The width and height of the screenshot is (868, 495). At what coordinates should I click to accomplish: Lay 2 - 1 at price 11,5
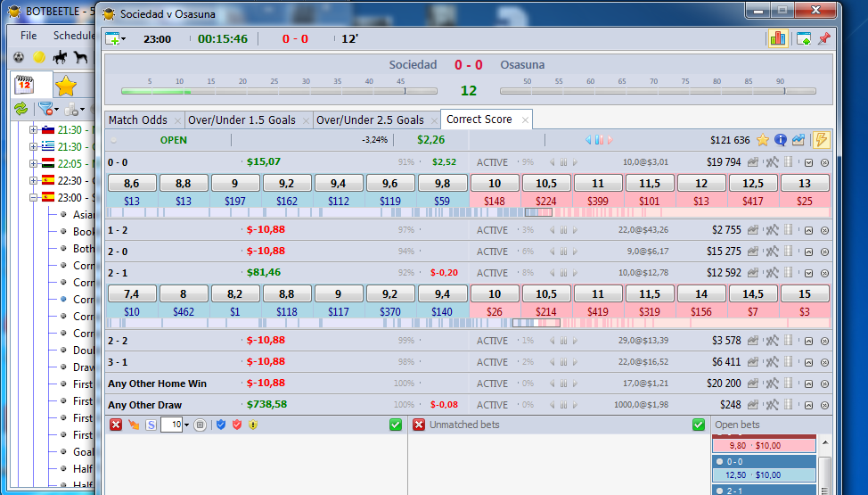pyautogui.click(x=650, y=293)
